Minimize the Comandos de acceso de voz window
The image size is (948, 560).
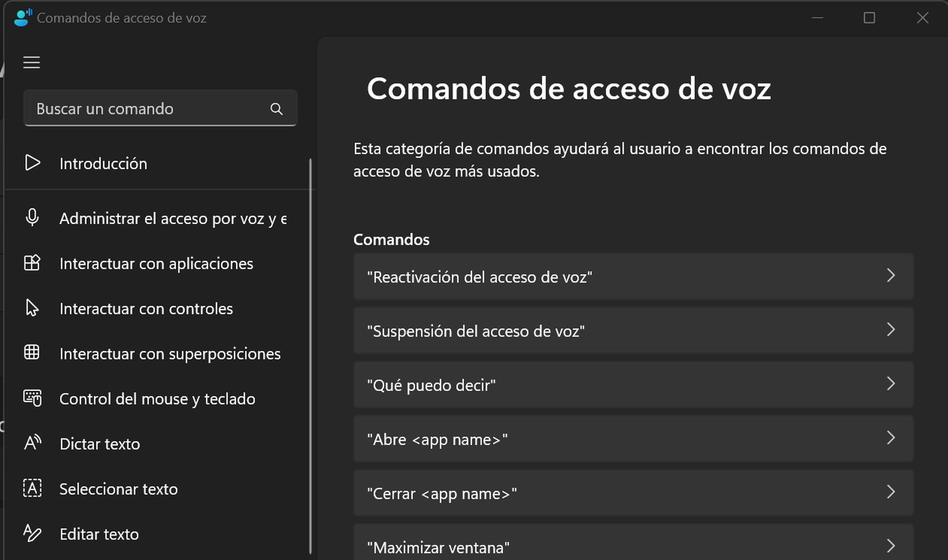point(817,18)
